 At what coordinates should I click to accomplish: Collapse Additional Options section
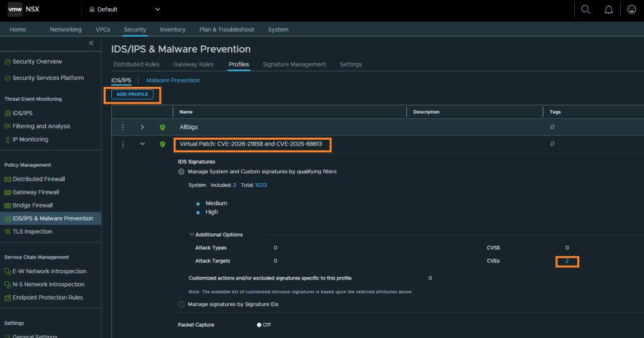[x=192, y=234]
